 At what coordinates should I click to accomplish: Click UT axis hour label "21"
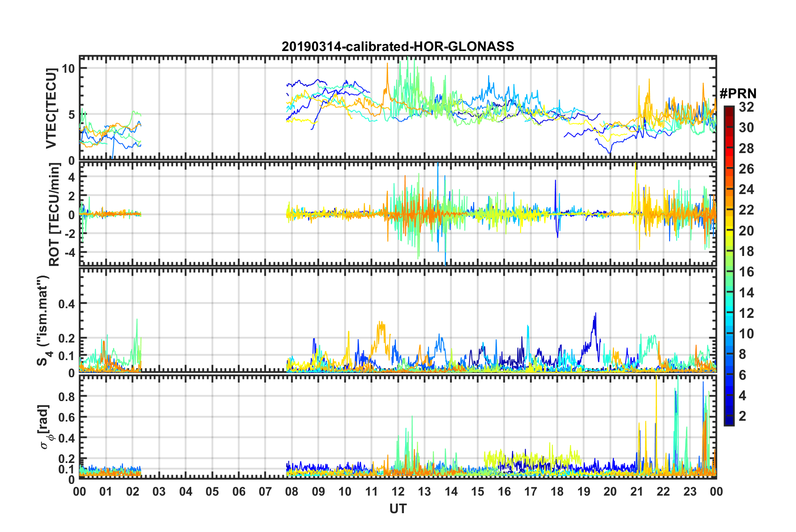click(x=637, y=491)
